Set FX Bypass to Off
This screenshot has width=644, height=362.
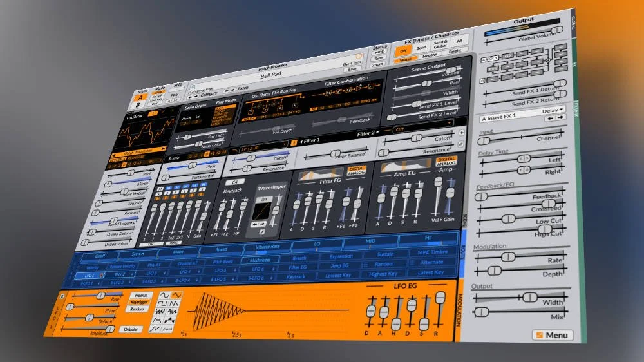coord(403,50)
